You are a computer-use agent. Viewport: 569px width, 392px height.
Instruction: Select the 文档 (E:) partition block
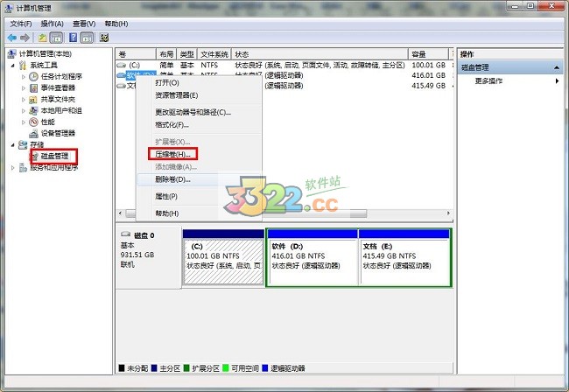coord(404,257)
